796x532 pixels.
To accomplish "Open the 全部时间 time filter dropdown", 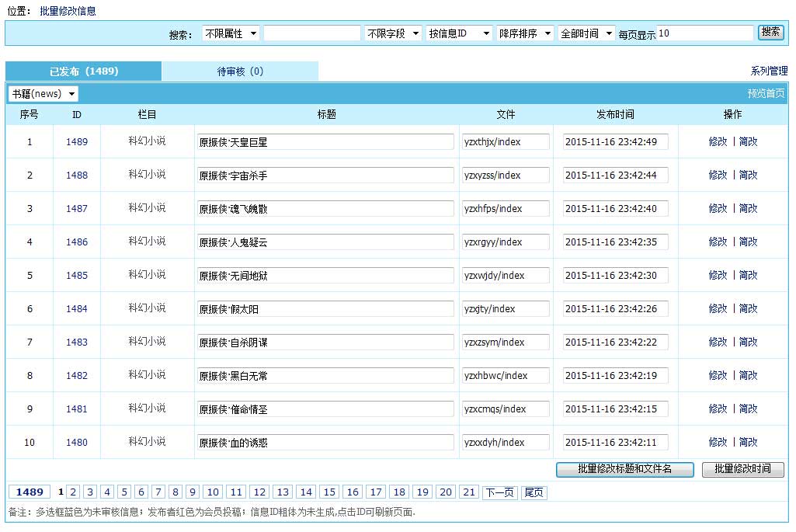I will [x=586, y=33].
